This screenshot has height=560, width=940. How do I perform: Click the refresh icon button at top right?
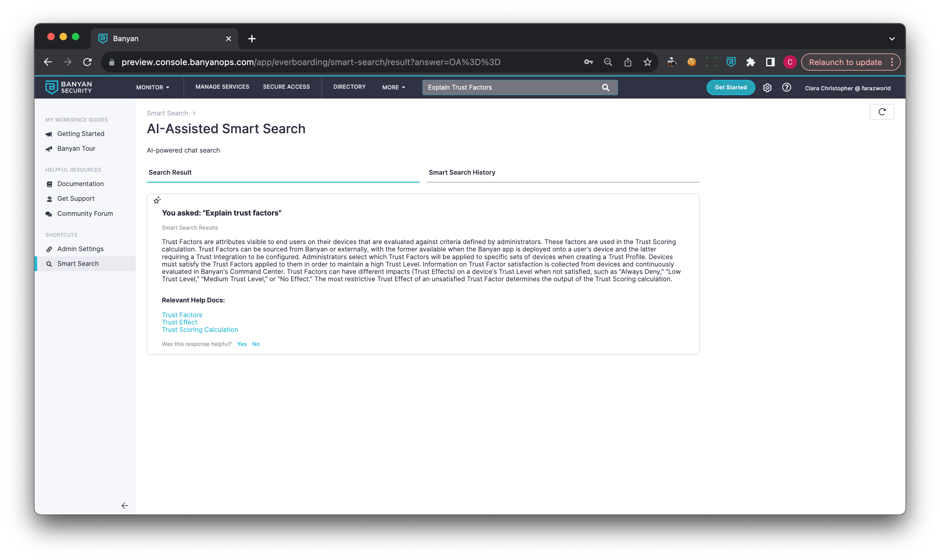[882, 112]
